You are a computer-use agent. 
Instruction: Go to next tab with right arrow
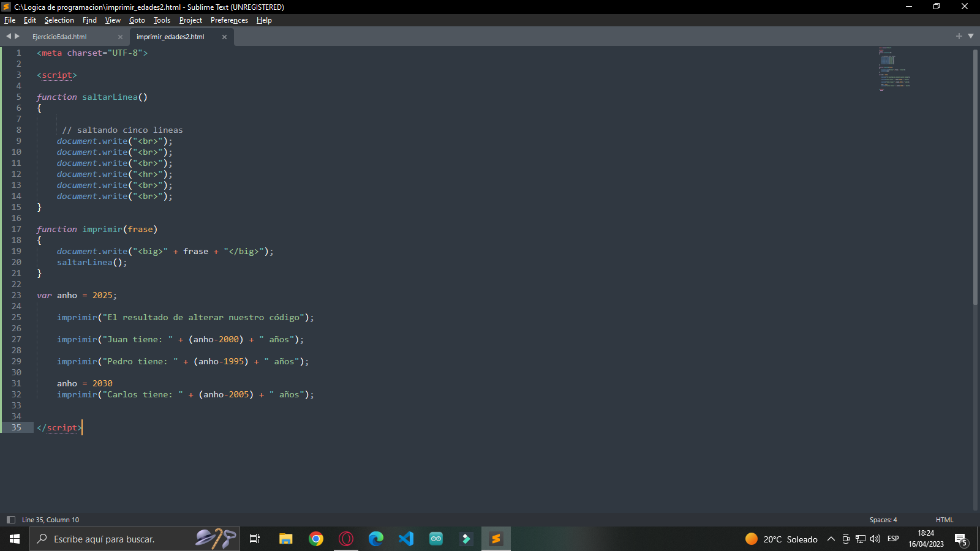coord(17,36)
